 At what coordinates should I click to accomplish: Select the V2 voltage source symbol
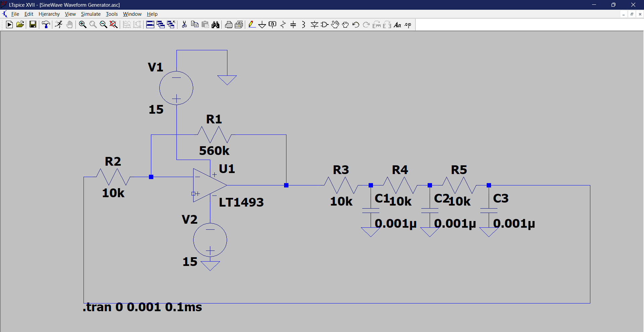tap(210, 240)
